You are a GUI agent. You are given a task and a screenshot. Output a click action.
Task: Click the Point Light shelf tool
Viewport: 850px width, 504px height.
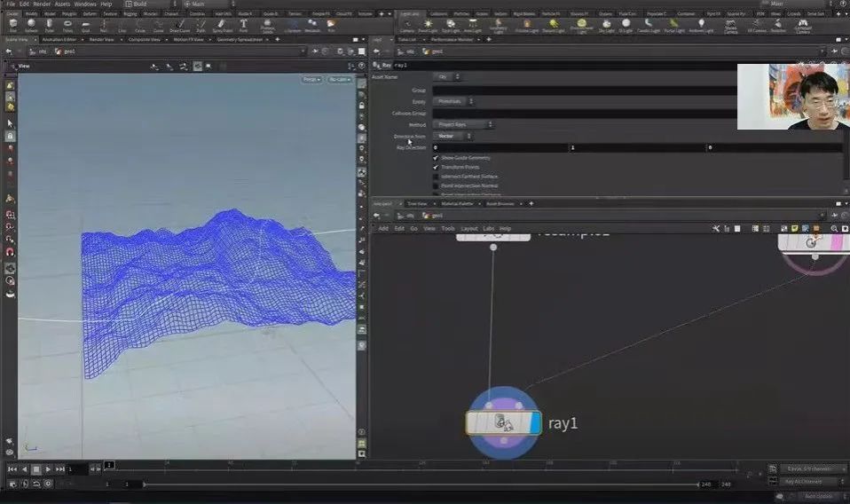coord(429,25)
